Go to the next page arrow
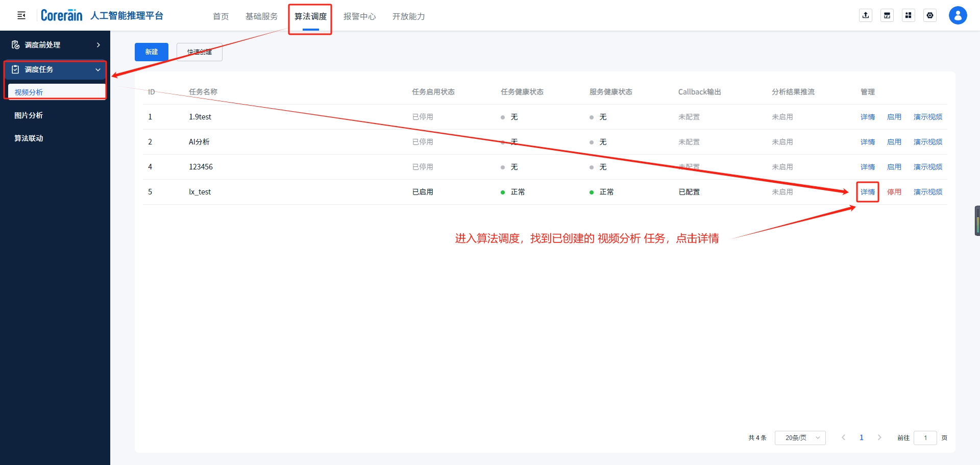This screenshot has width=980, height=465. click(879, 437)
